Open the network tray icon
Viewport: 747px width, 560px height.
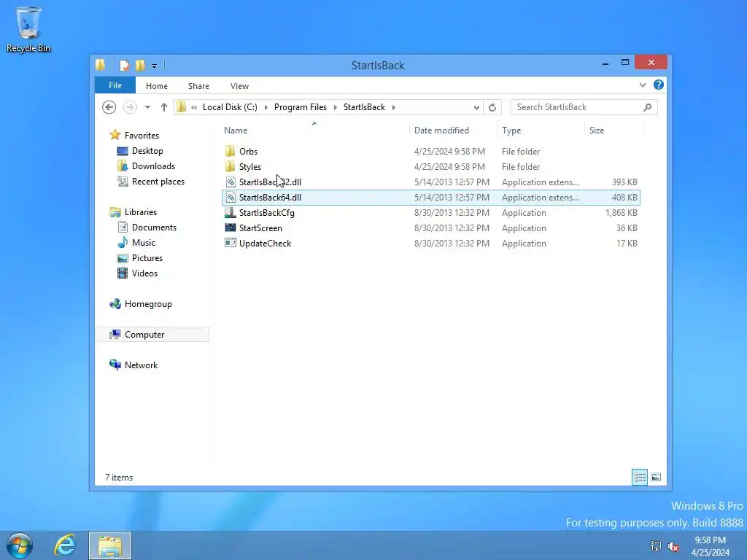click(x=656, y=546)
